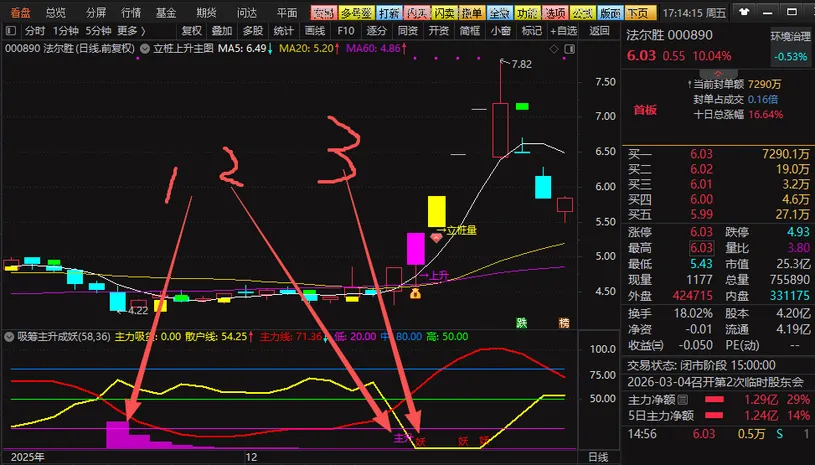815x465 pixels.
Task: Toggle 复权 price adjustment mode
Action: click(192, 30)
